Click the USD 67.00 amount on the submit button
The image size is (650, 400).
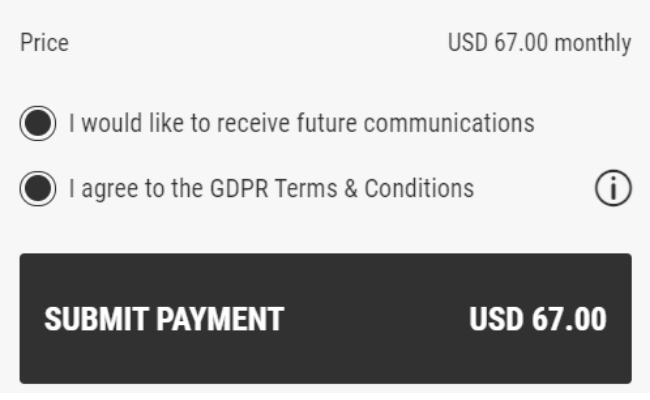(538, 319)
